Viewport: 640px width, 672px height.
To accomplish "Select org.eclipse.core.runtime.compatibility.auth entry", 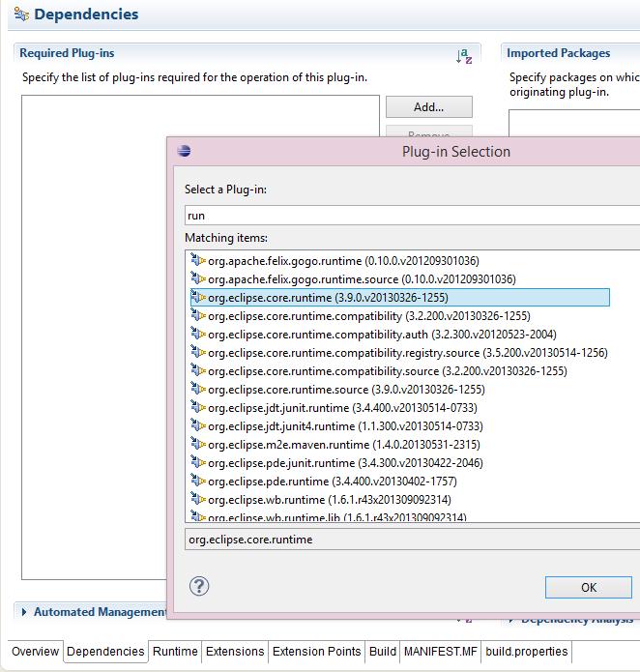I will coord(373,335).
